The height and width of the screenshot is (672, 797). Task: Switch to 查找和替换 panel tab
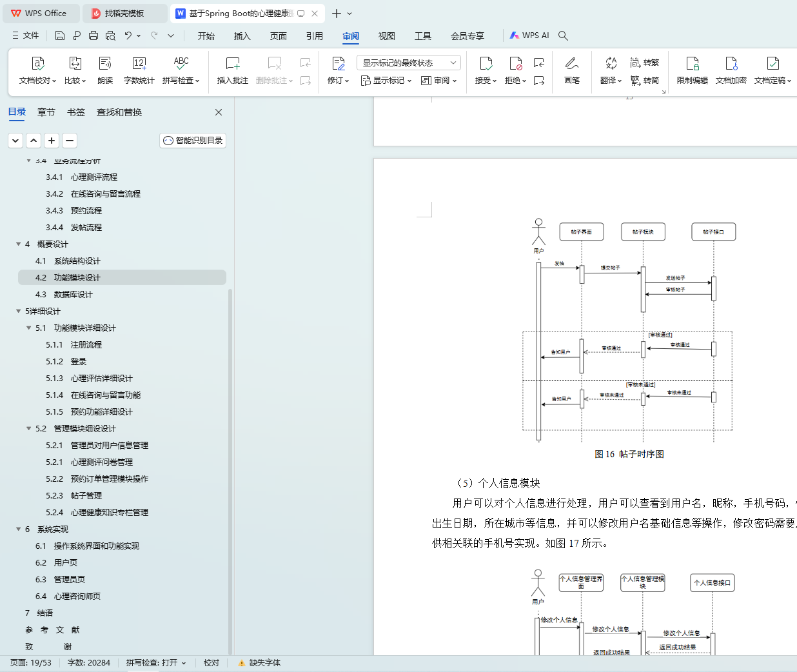click(x=119, y=112)
